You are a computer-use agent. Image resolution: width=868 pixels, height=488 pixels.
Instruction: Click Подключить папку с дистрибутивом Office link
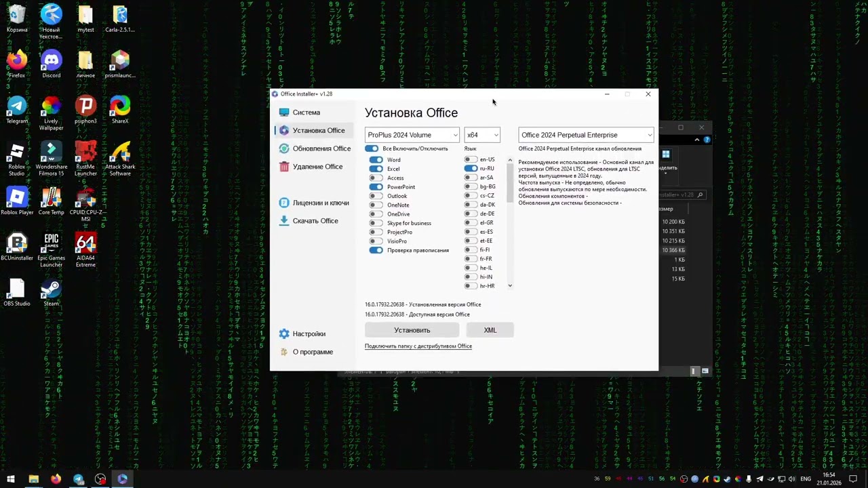coord(418,346)
